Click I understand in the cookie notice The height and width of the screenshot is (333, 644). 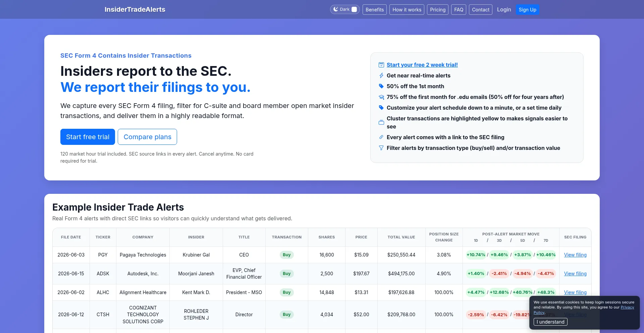pyautogui.click(x=550, y=322)
